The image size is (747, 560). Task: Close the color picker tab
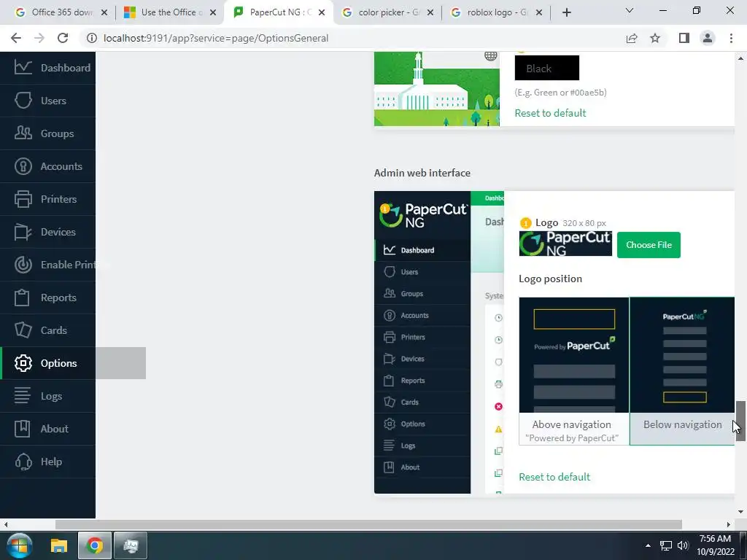(x=430, y=13)
